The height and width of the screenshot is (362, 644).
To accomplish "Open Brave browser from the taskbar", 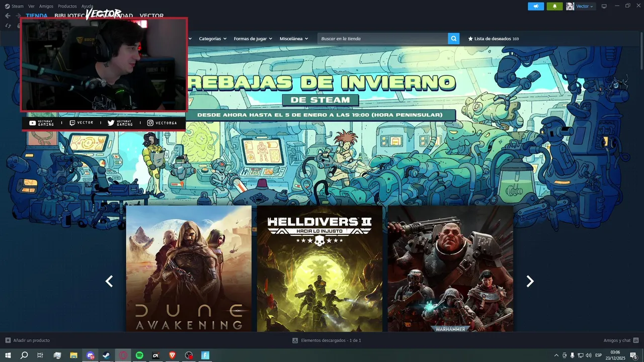I will pyautogui.click(x=173, y=355).
